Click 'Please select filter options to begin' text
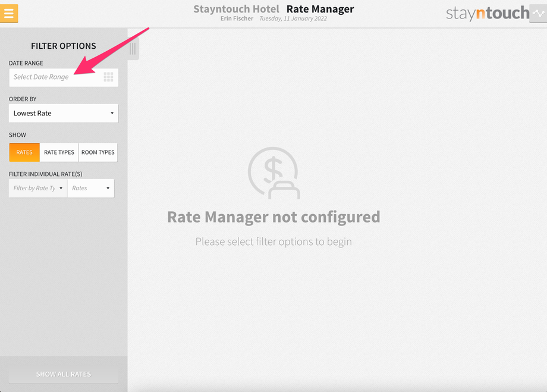The image size is (547, 392). coord(273,242)
